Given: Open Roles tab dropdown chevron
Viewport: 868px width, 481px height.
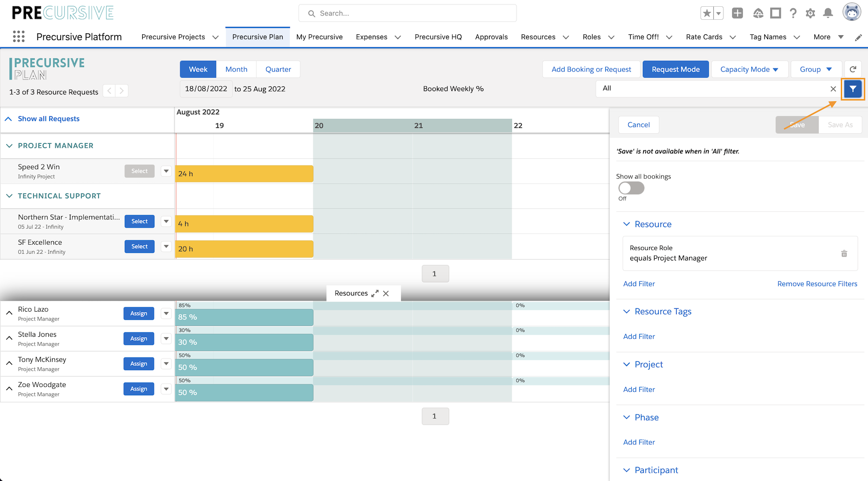Looking at the screenshot, I should pos(611,37).
